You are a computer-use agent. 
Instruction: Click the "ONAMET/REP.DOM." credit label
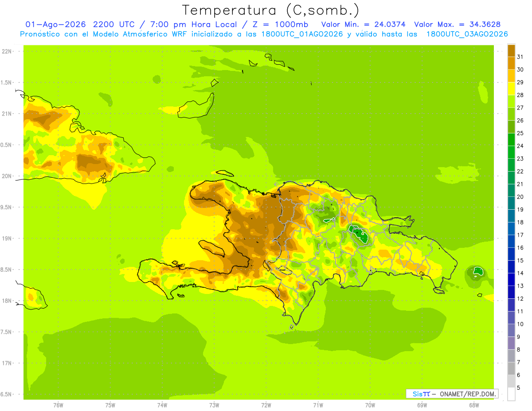point(468,394)
